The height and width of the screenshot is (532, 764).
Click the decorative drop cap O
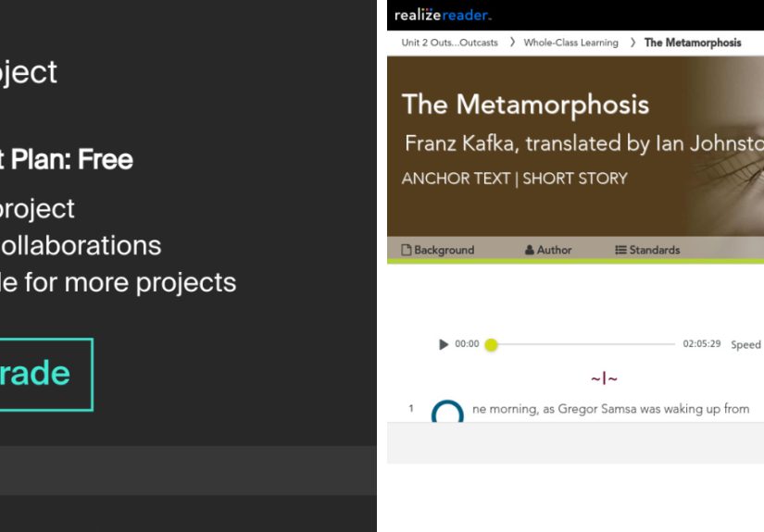click(447, 414)
